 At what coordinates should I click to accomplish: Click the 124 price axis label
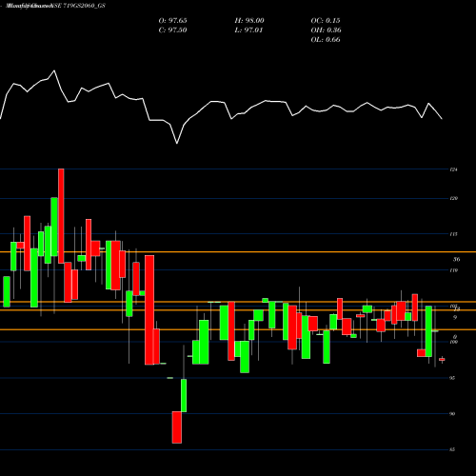[454, 169]
